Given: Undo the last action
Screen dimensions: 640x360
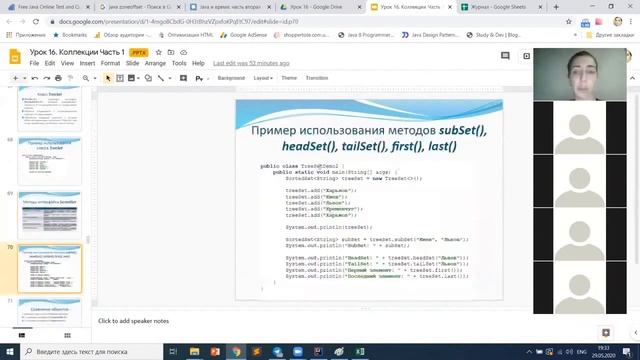Looking at the screenshot, I should pos(35,78).
